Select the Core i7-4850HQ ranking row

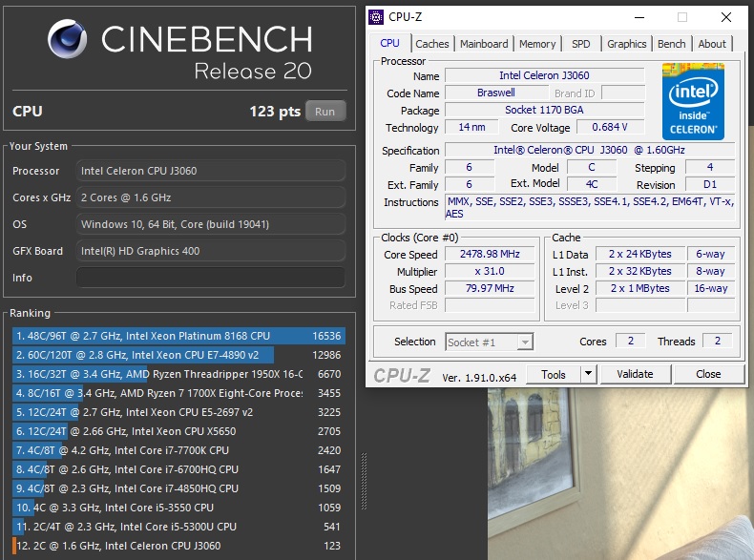pyautogui.click(x=178, y=488)
